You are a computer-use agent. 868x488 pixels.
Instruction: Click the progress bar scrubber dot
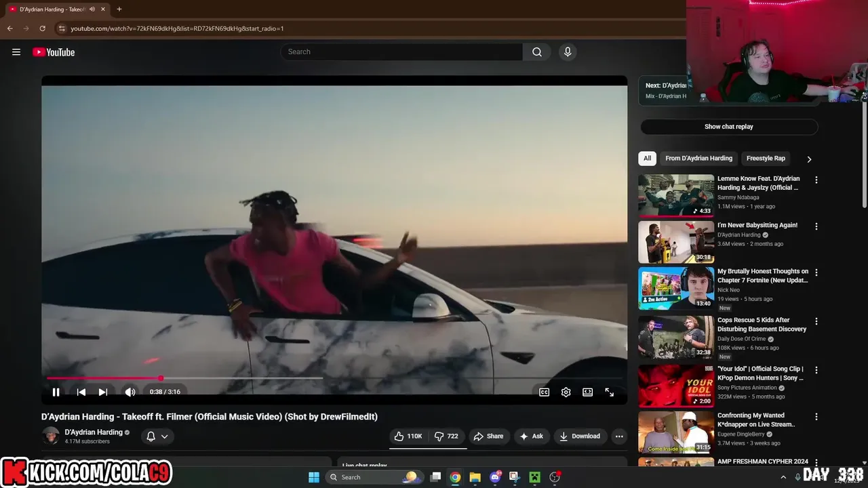click(161, 378)
